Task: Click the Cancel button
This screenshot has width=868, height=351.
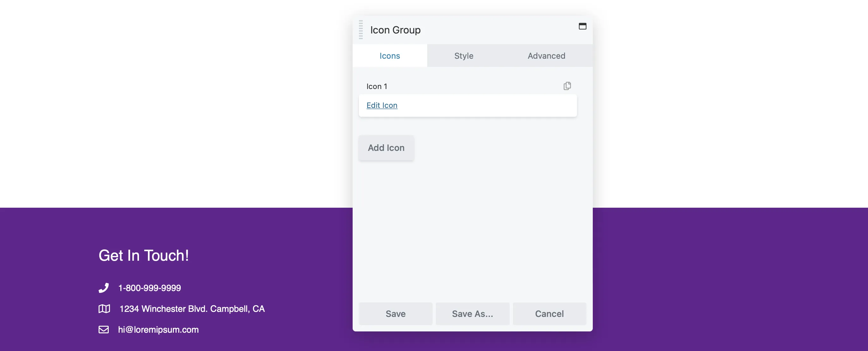Action: [549, 313]
